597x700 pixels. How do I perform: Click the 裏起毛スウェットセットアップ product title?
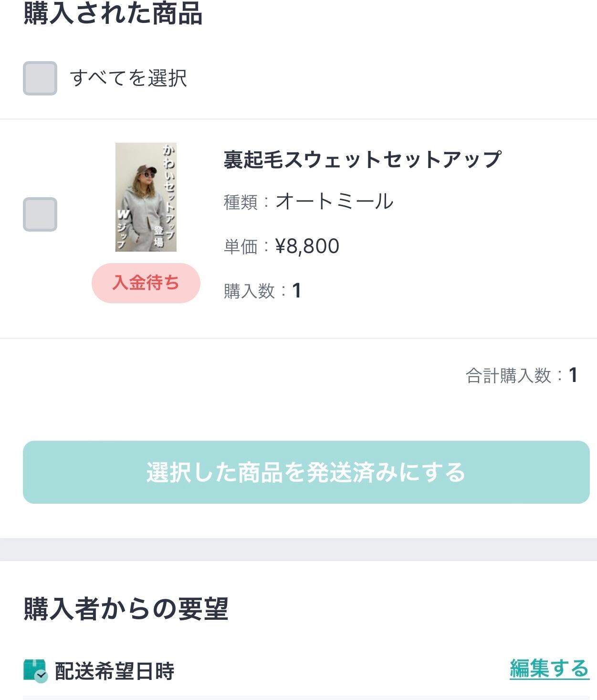[362, 159]
